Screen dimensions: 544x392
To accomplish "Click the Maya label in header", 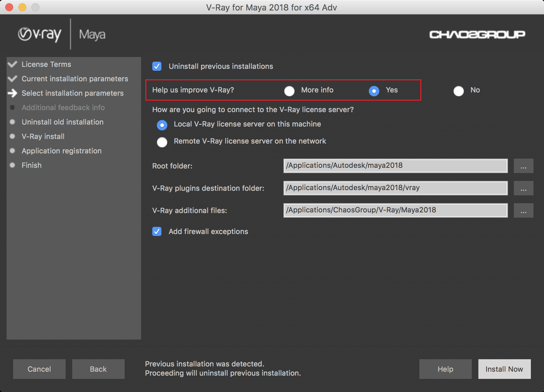I will [x=92, y=35].
